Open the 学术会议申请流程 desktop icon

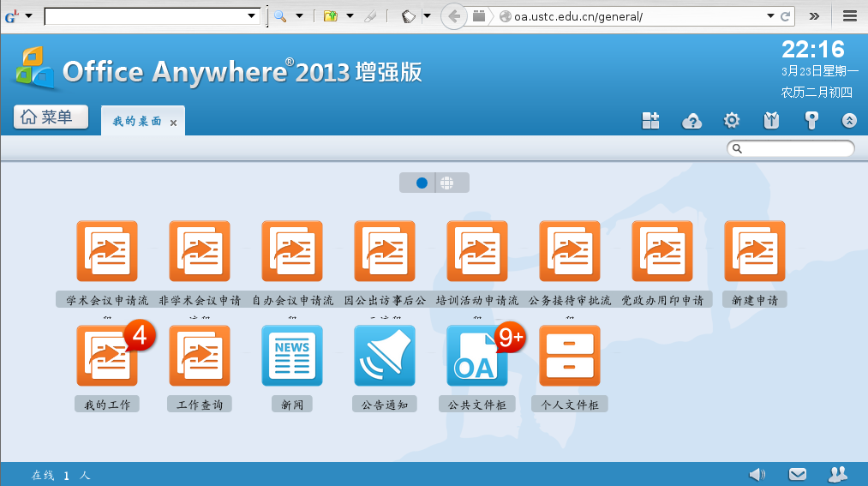[x=107, y=251]
